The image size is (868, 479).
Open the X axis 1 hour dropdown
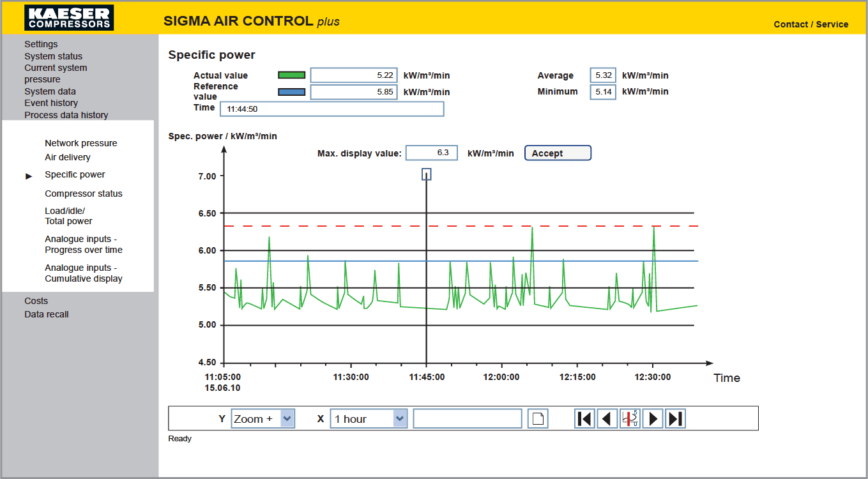click(400, 419)
